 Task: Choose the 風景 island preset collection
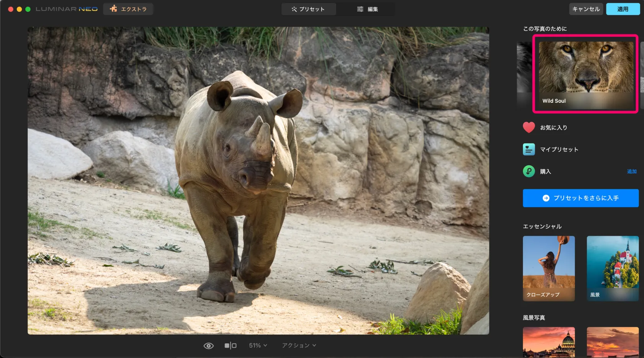pos(612,268)
